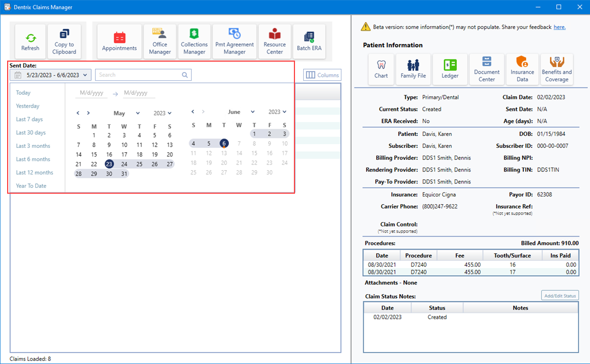This screenshot has width=590, height=364.
Task: Choose Last 7 days preset
Action: coord(29,119)
